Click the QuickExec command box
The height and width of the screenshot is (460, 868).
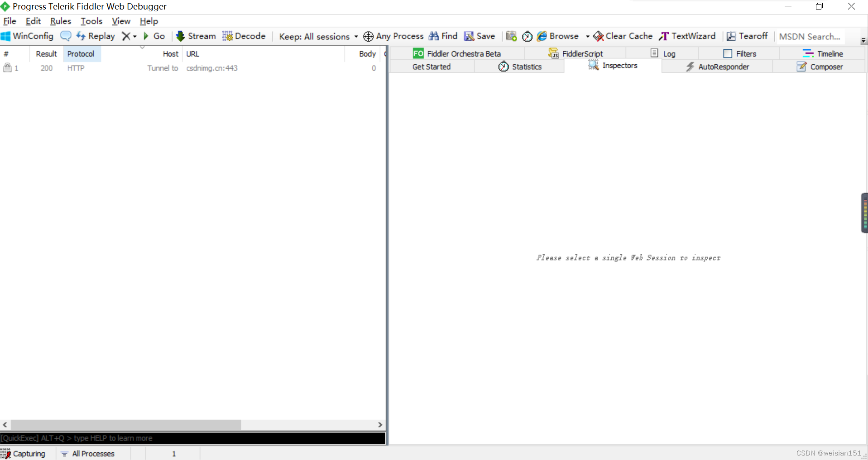(x=193, y=438)
